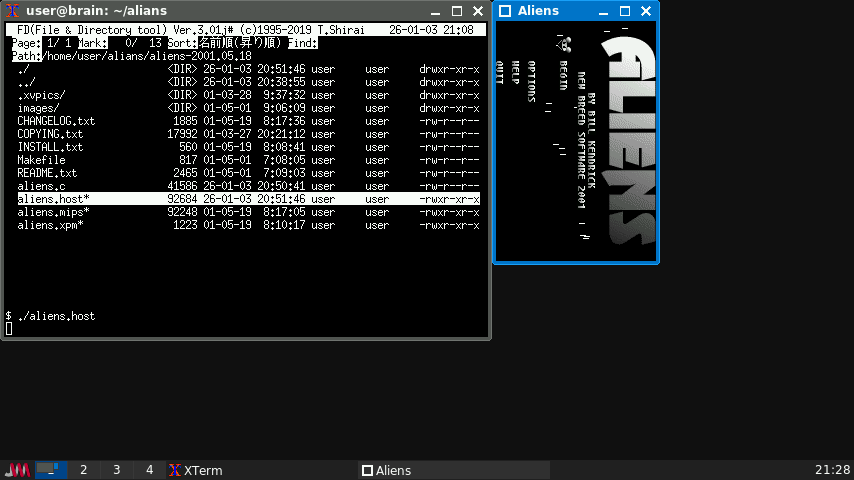The height and width of the screenshot is (480, 854).
Task: Select OPTIONS in the Aliens game menu
Action: coord(531,82)
